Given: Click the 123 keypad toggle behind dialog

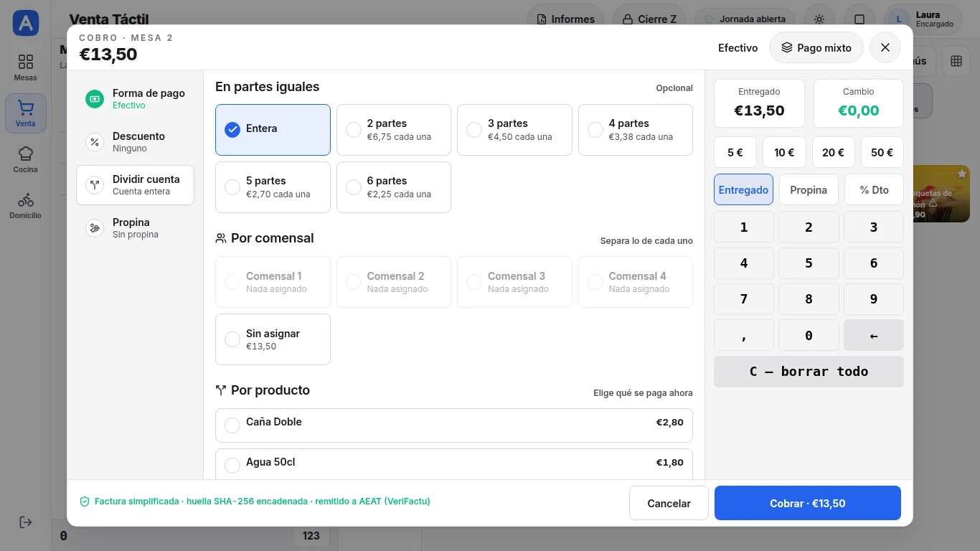Looking at the screenshot, I should [x=311, y=535].
